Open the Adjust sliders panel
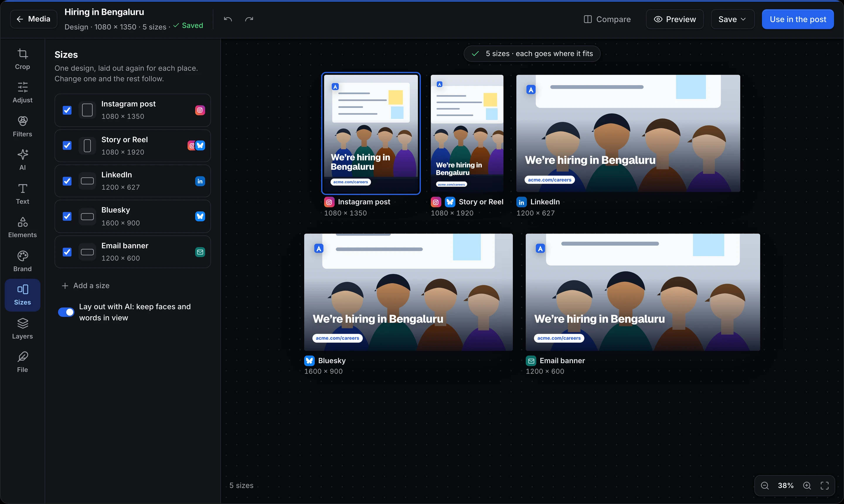 [x=22, y=92]
